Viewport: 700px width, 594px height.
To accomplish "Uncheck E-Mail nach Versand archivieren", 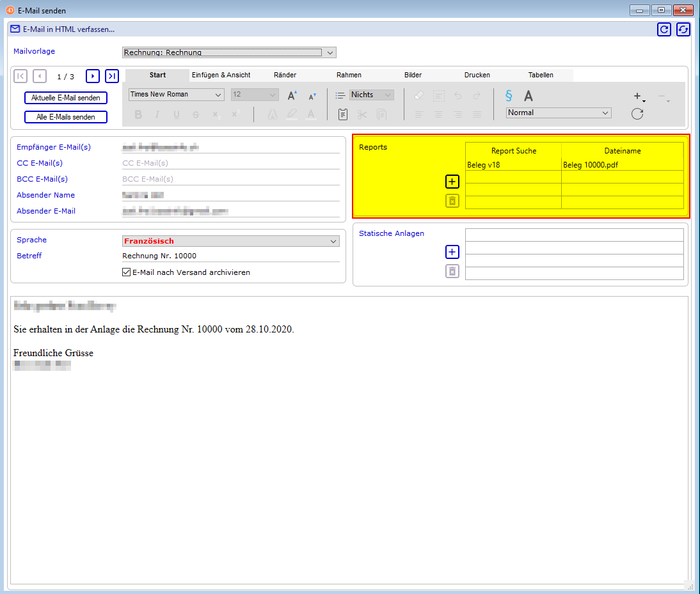I will pos(126,272).
